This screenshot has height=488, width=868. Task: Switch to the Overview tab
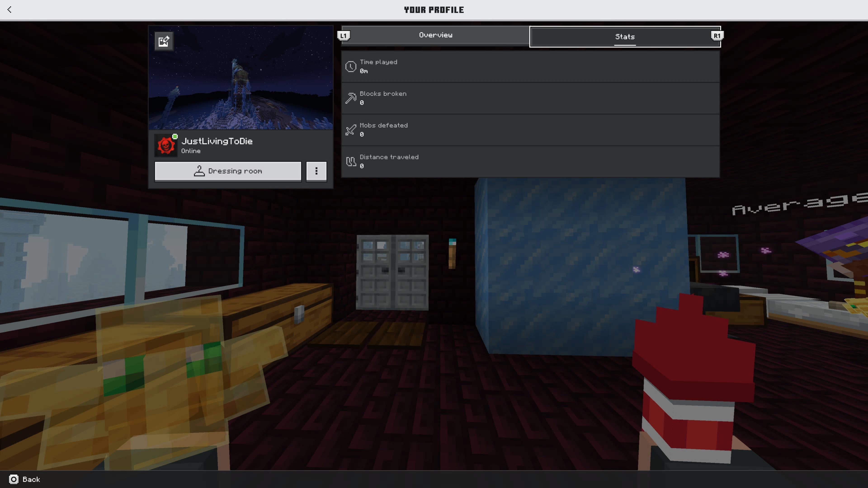435,35
